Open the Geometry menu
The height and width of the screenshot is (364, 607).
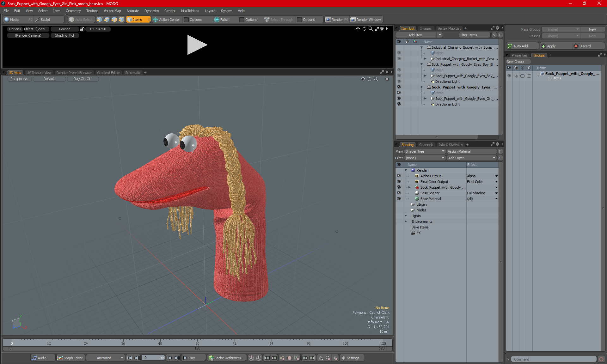(x=73, y=11)
